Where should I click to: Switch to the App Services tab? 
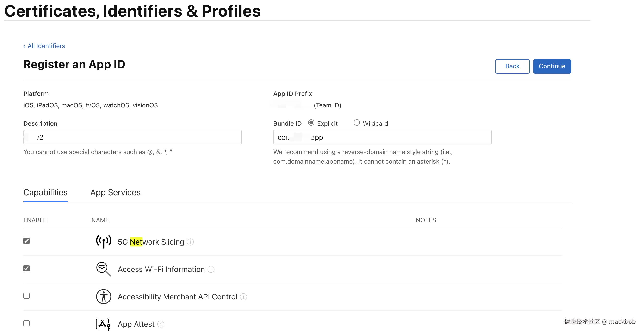coord(115,192)
